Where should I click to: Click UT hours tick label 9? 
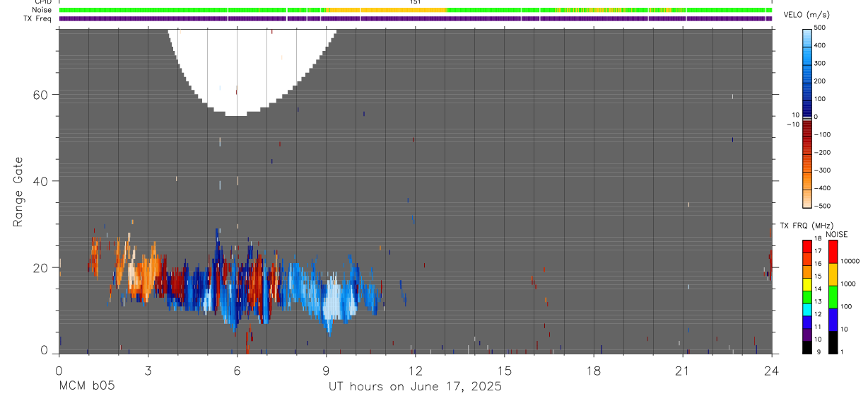pos(326,370)
